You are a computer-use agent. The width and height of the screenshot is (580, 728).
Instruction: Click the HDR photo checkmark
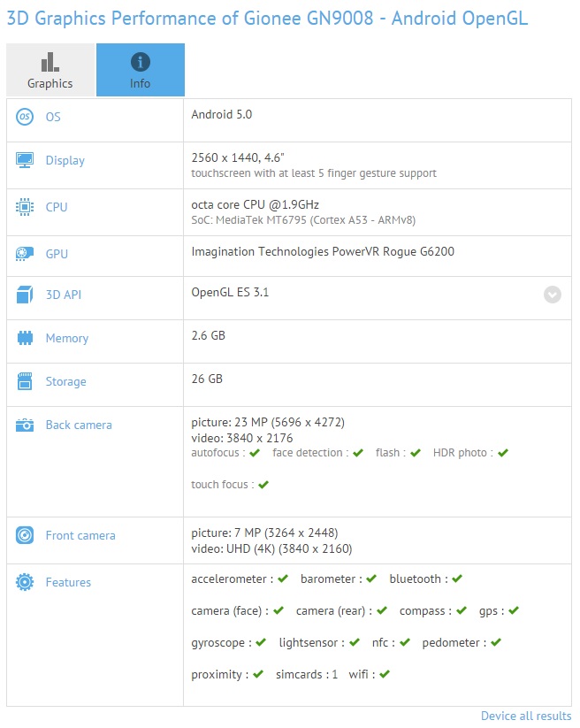[x=502, y=453]
